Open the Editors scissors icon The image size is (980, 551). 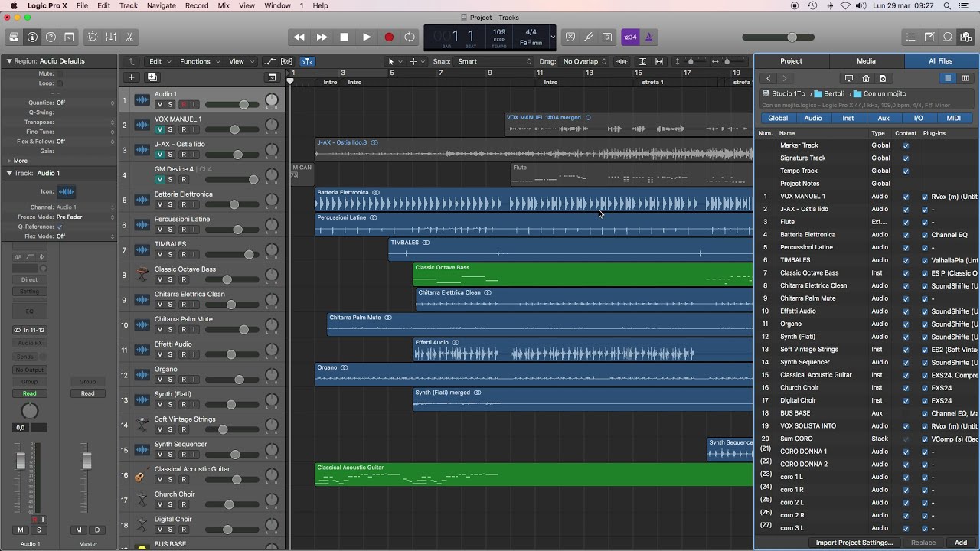[x=129, y=37]
